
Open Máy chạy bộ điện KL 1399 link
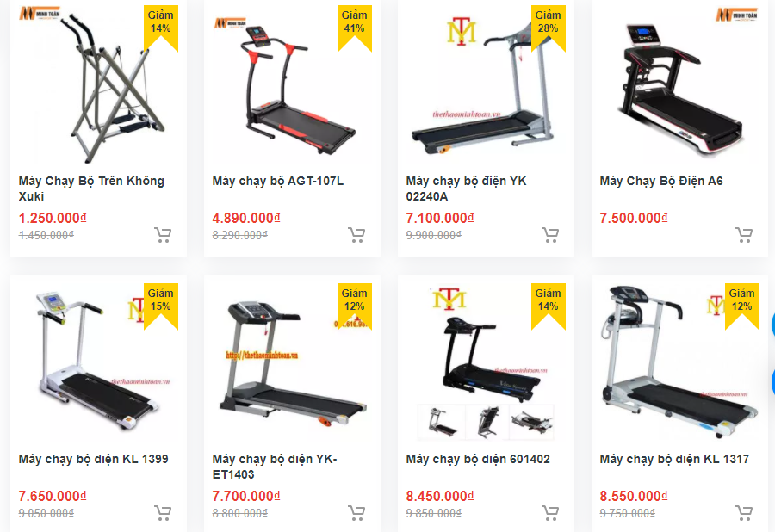[x=93, y=460]
